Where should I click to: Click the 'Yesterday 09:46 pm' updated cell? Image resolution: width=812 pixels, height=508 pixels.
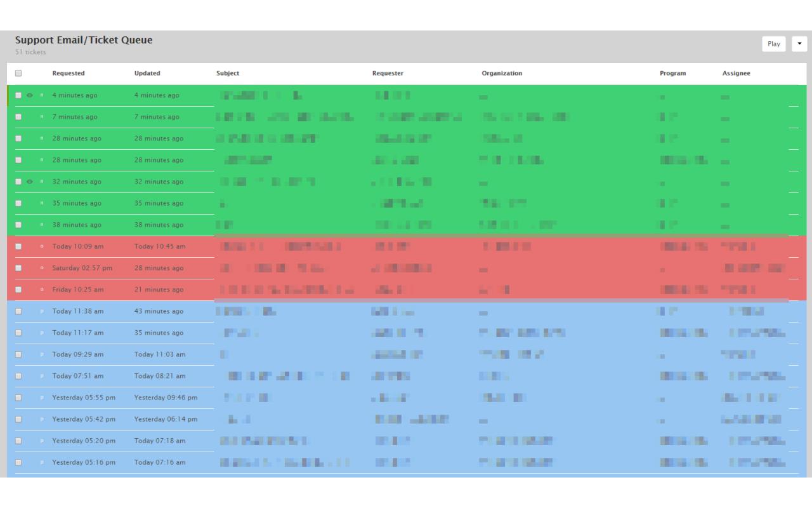tap(166, 398)
